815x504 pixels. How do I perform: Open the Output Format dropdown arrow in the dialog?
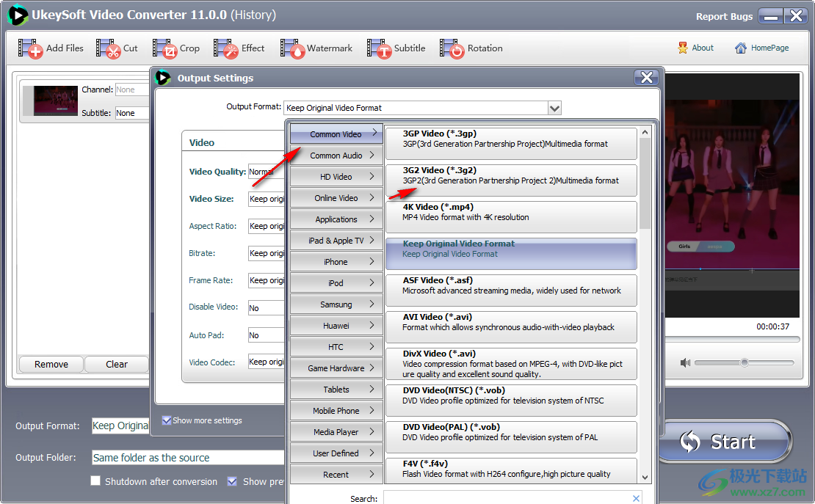554,108
